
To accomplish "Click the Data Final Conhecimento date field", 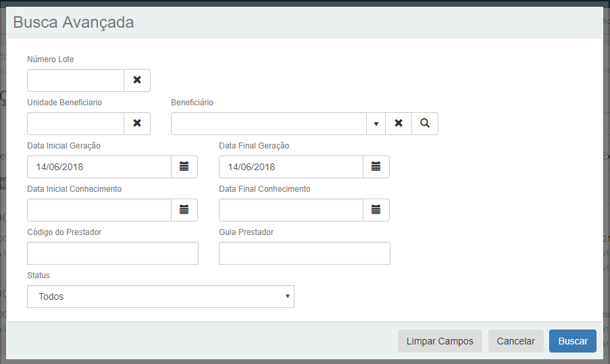I will [x=291, y=210].
